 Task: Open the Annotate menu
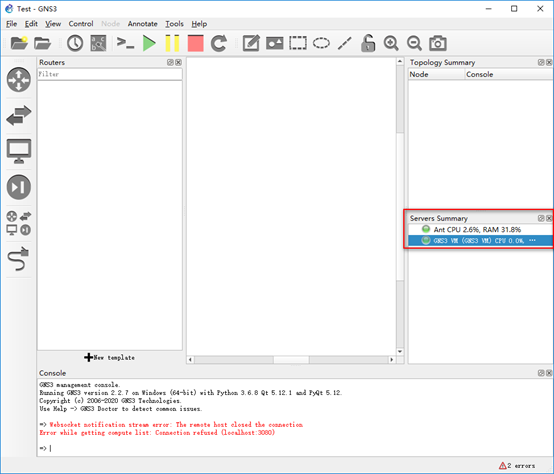point(143,24)
